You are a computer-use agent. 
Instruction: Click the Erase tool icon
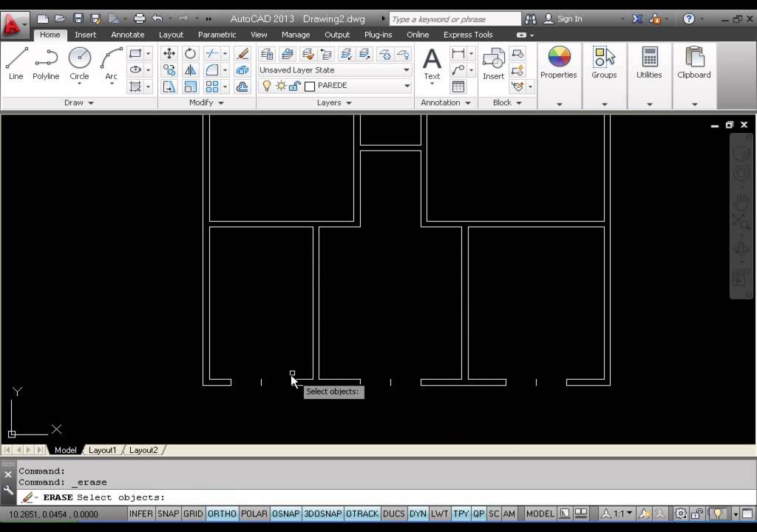pos(242,53)
